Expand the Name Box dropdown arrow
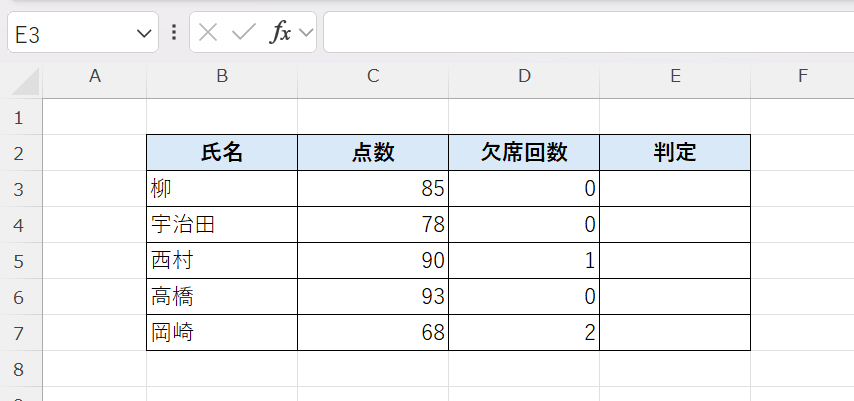The image size is (854, 401). [141, 34]
